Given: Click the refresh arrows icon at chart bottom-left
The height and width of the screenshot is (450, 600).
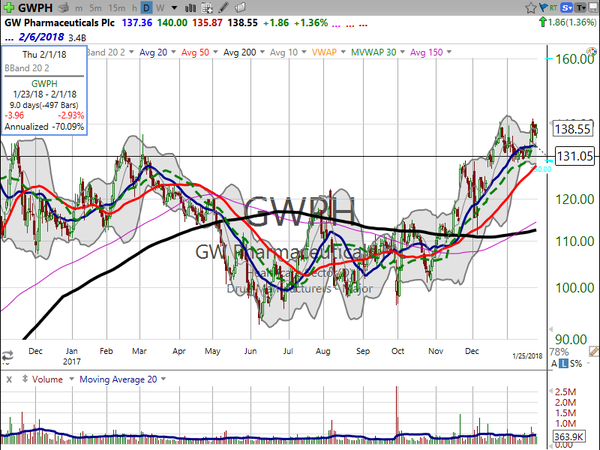Looking at the screenshot, I should click(7, 356).
